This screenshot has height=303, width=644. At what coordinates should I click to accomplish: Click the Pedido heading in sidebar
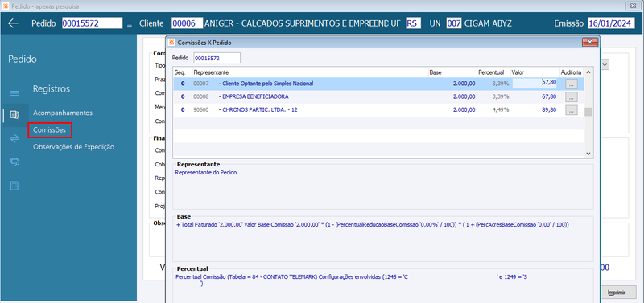click(x=23, y=59)
